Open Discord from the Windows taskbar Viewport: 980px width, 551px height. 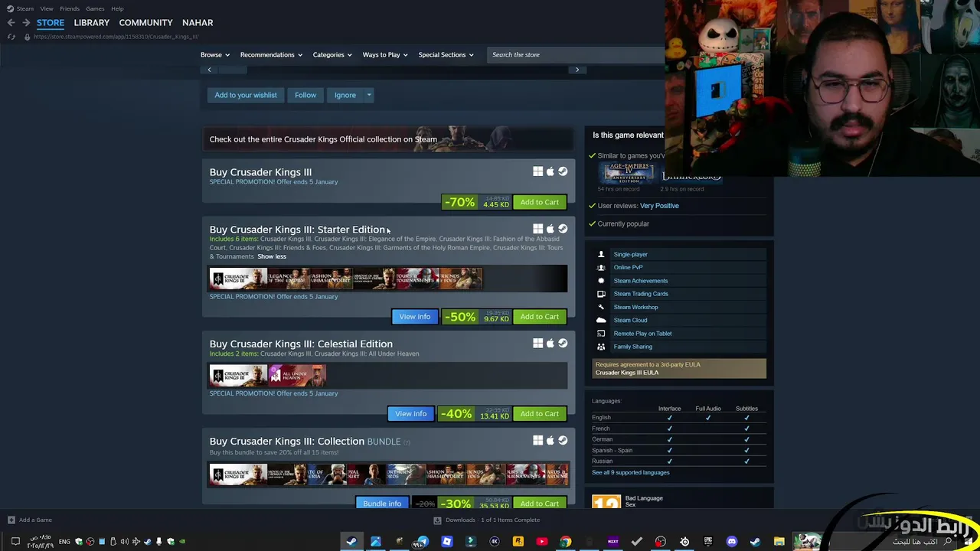click(x=732, y=542)
